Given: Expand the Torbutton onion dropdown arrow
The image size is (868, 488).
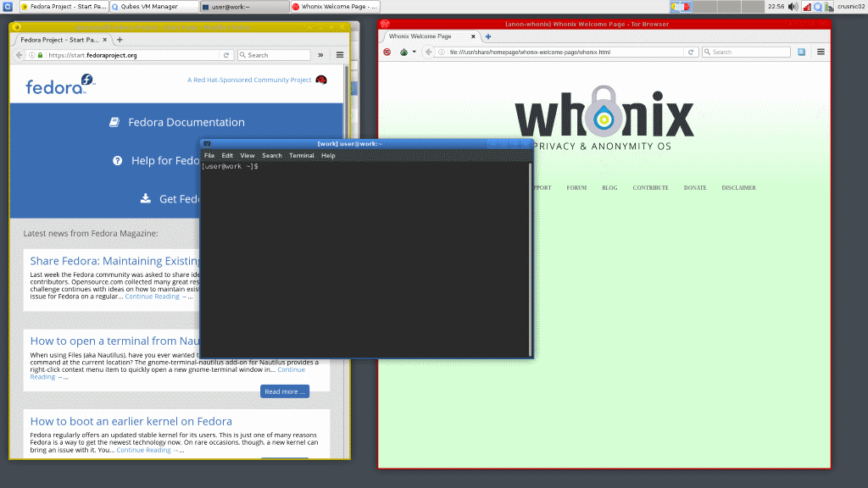Looking at the screenshot, I should (x=414, y=52).
